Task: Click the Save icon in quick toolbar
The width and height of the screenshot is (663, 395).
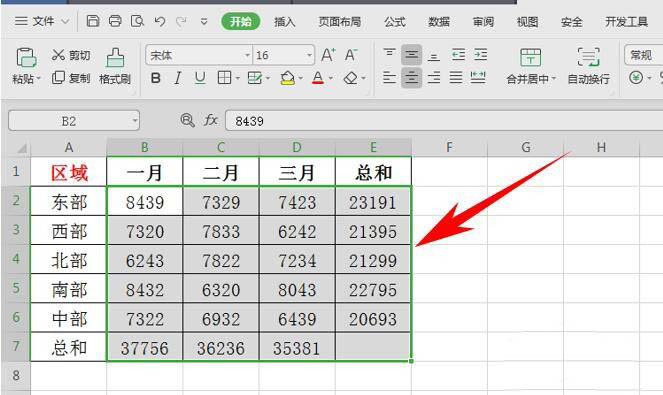Action: 93,21
